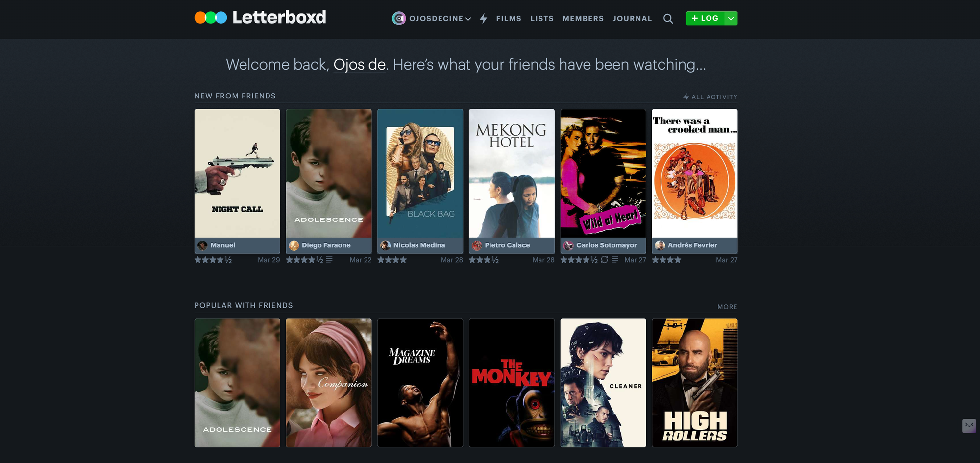
Task: Open Adolescence poster in Popular with Friends
Action: tap(237, 383)
